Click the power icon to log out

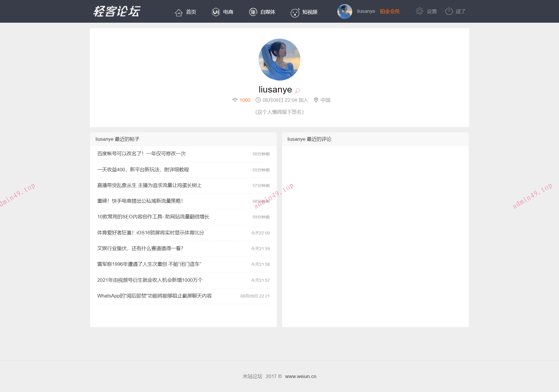coord(449,11)
